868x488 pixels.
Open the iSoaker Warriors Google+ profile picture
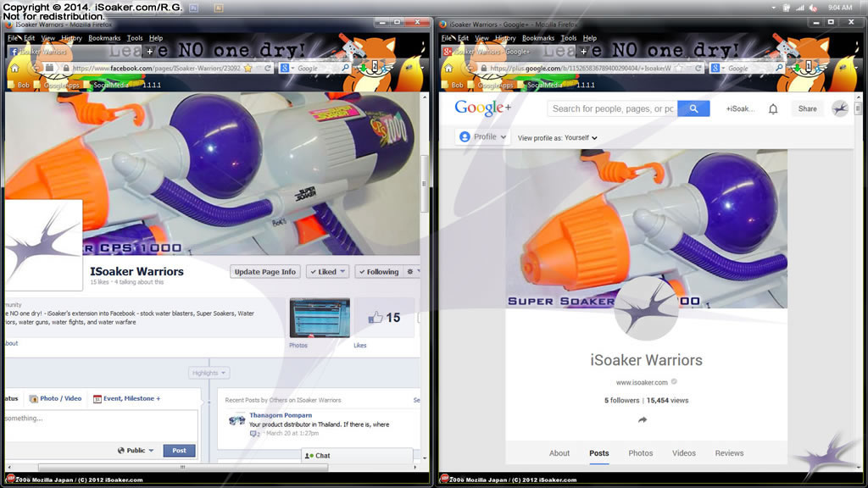tap(647, 309)
